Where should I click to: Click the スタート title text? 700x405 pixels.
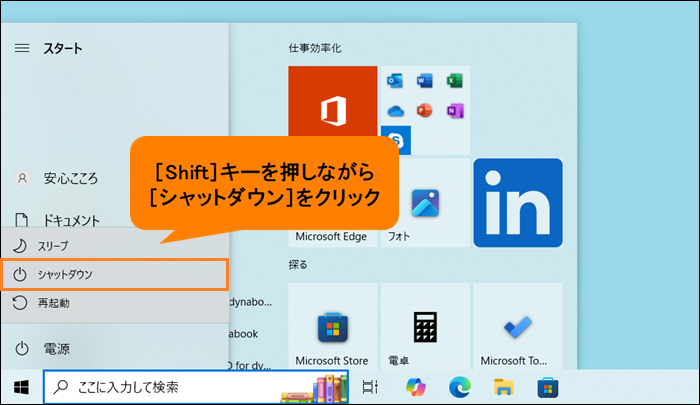[63, 48]
